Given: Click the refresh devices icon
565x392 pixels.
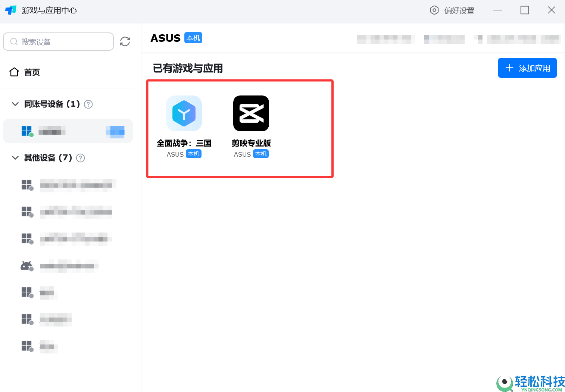Looking at the screenshot, I should coord(125,41).
